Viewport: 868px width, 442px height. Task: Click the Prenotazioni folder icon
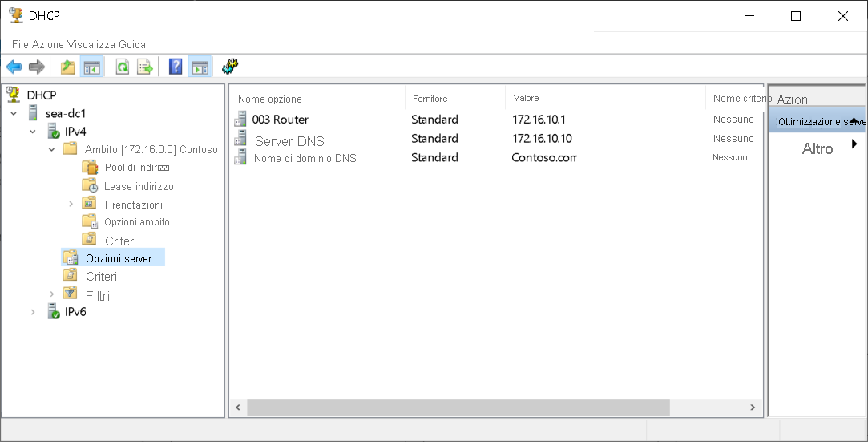pos(89,203)
